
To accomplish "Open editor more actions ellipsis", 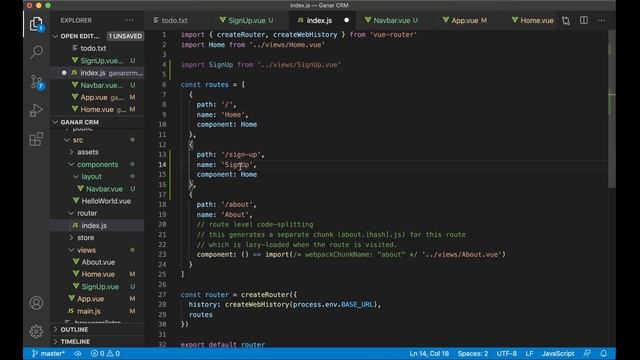I will [x=602, y=20].
